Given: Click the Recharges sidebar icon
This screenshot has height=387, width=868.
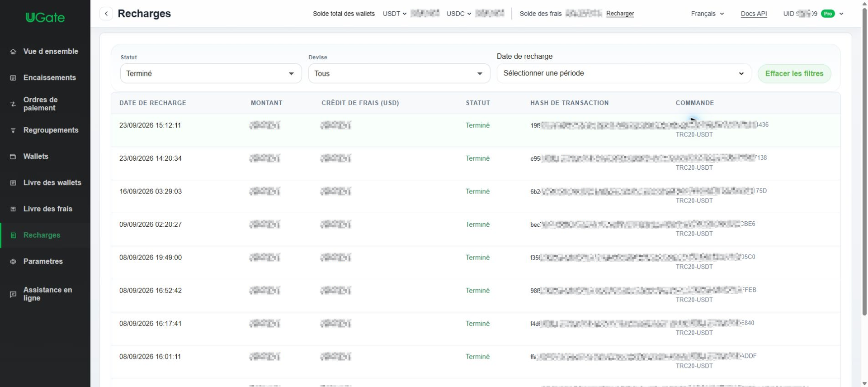Looking at the screenshot, I should (13, 235).
